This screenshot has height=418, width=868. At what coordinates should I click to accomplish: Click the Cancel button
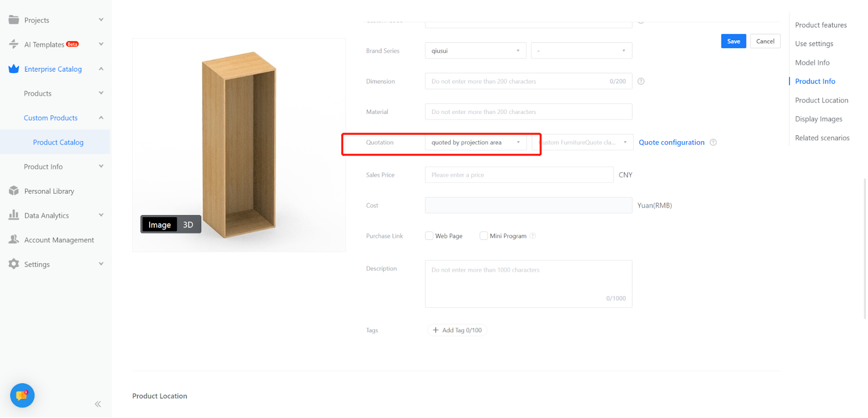click(765, 41)
